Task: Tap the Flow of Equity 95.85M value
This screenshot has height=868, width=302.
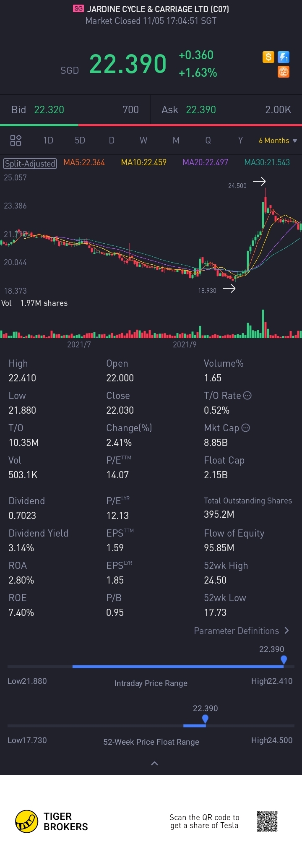Action: point(219,547)
